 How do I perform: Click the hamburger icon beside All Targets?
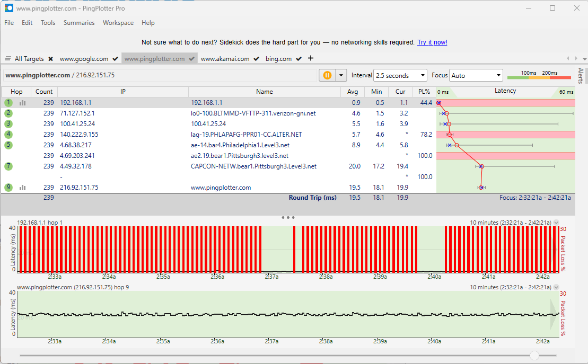pyautogui.click(x=8, y=59)
